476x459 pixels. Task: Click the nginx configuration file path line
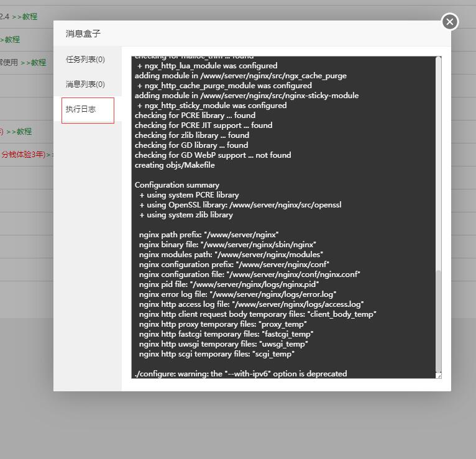pyautogui.click(x=249, y=275)
